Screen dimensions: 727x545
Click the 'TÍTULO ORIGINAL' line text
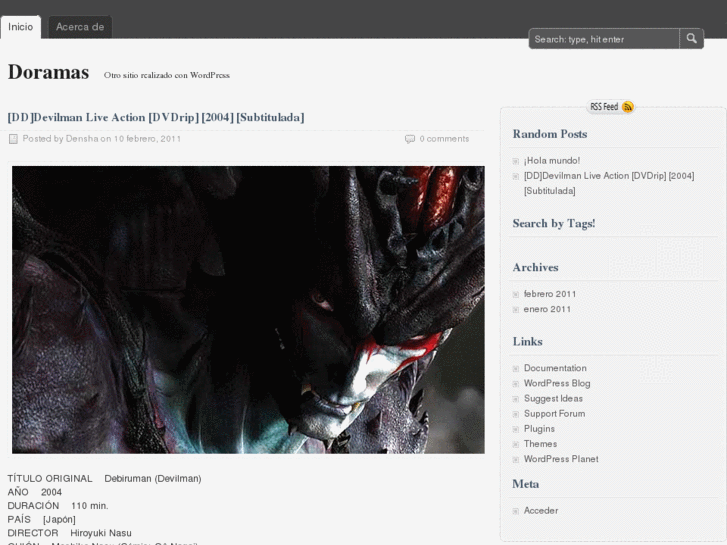[x=104, y=479]
